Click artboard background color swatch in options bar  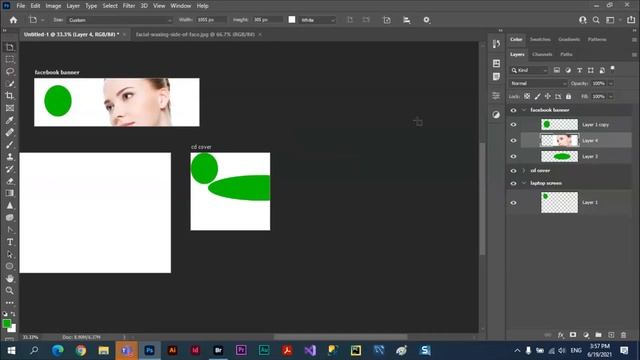292,20
